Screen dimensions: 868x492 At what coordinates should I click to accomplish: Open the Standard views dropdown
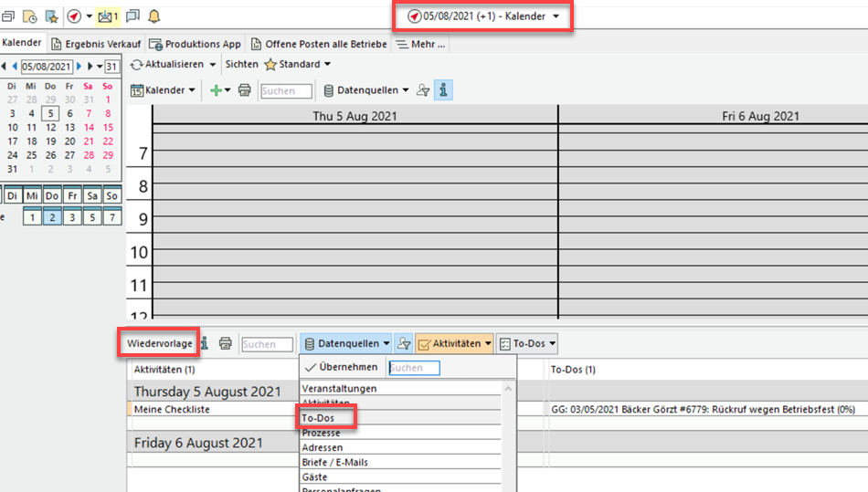(x=298, y=65)
